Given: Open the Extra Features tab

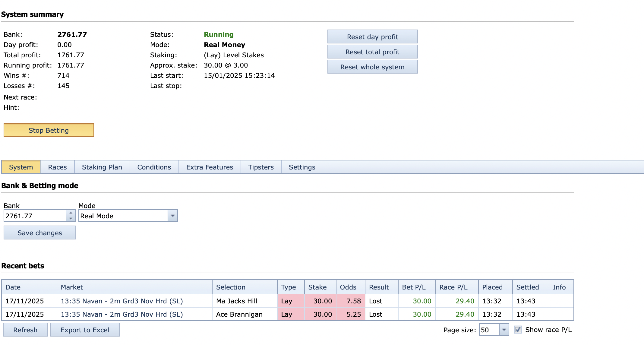Looking at the screenshot, I should pos(210,167).
